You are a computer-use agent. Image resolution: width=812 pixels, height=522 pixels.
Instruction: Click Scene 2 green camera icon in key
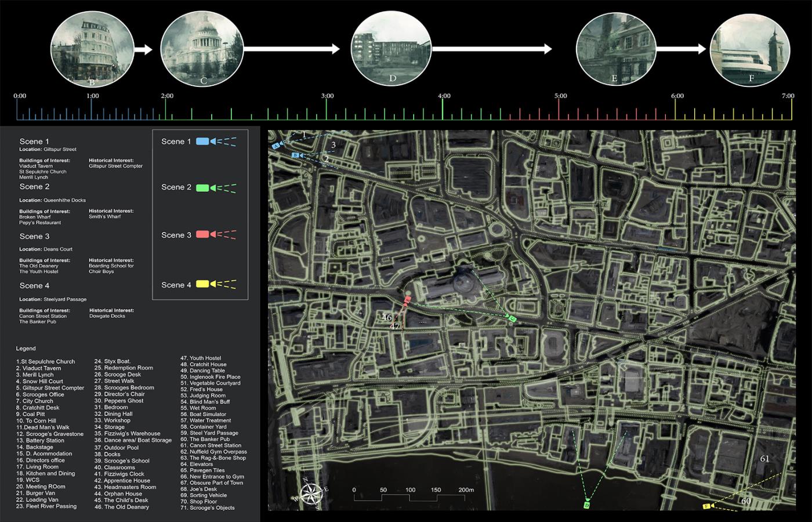tap(203, 188)
